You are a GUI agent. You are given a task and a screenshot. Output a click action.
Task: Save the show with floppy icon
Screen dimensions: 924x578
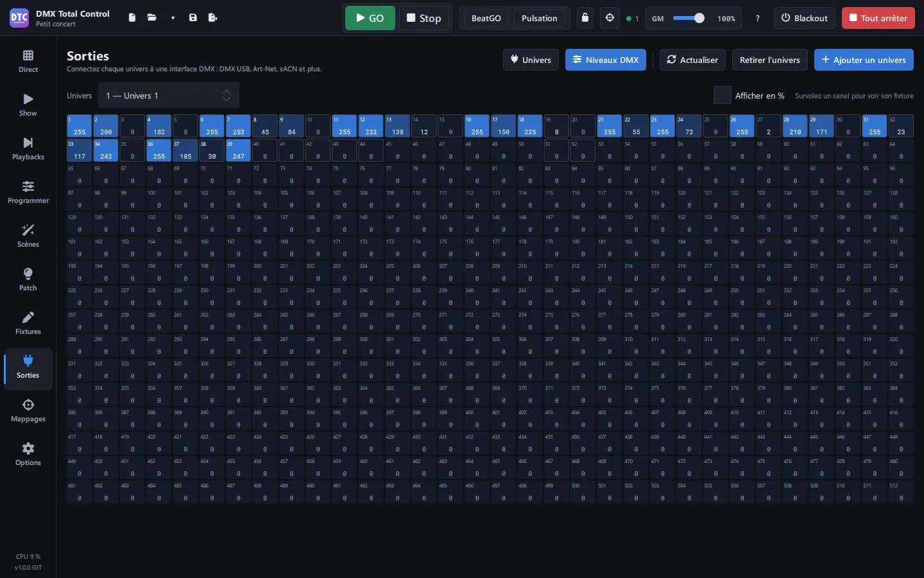coord(193,18)
